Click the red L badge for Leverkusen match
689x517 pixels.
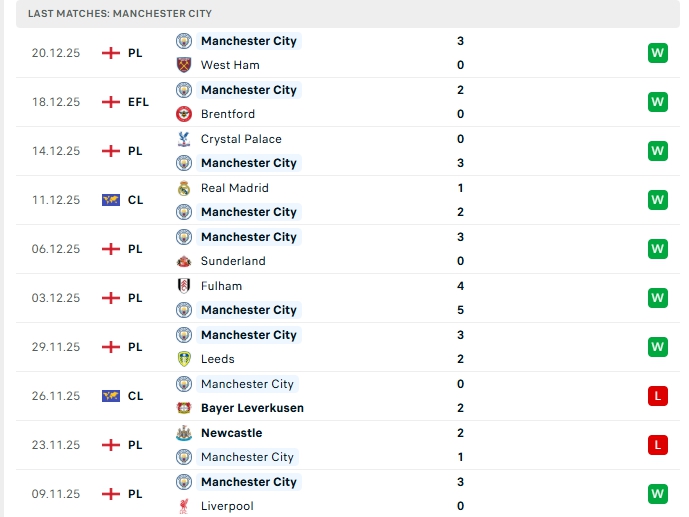657,396
